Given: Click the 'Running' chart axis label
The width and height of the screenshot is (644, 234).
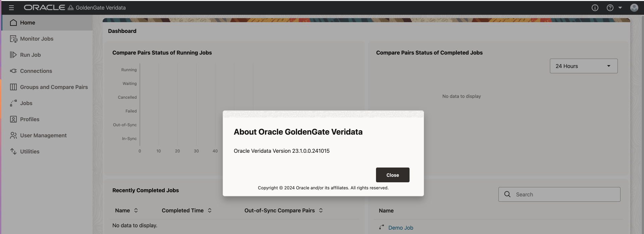Looking at the screenshot, I should [x=129, y=70].
